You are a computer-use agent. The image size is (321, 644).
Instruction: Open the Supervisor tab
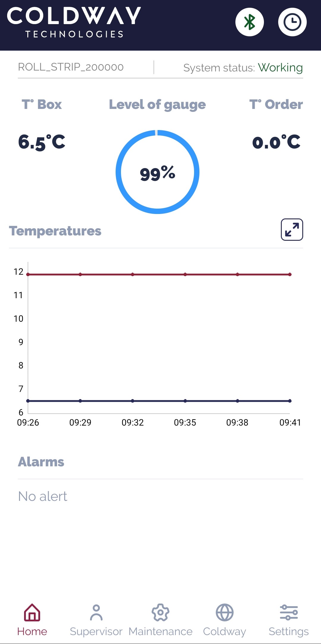coord(96,620)
